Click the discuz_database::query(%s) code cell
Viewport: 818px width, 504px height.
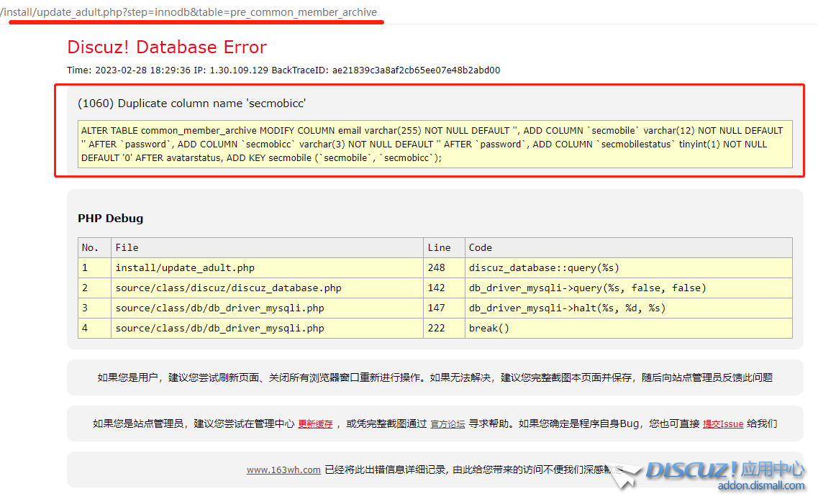click(544, 268)
